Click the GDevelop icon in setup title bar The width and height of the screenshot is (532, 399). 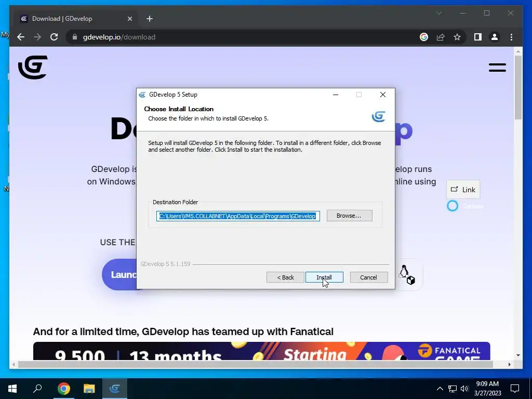point(142,95)
